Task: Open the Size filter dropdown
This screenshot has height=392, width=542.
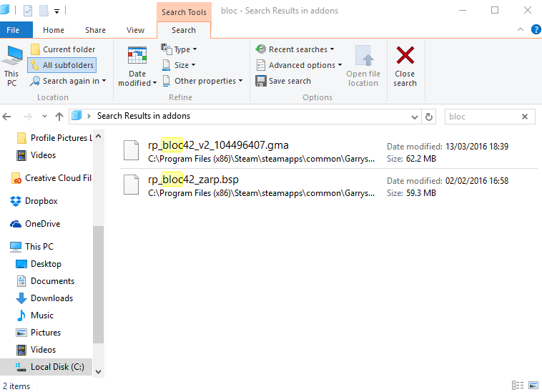Action: (179, 65)
